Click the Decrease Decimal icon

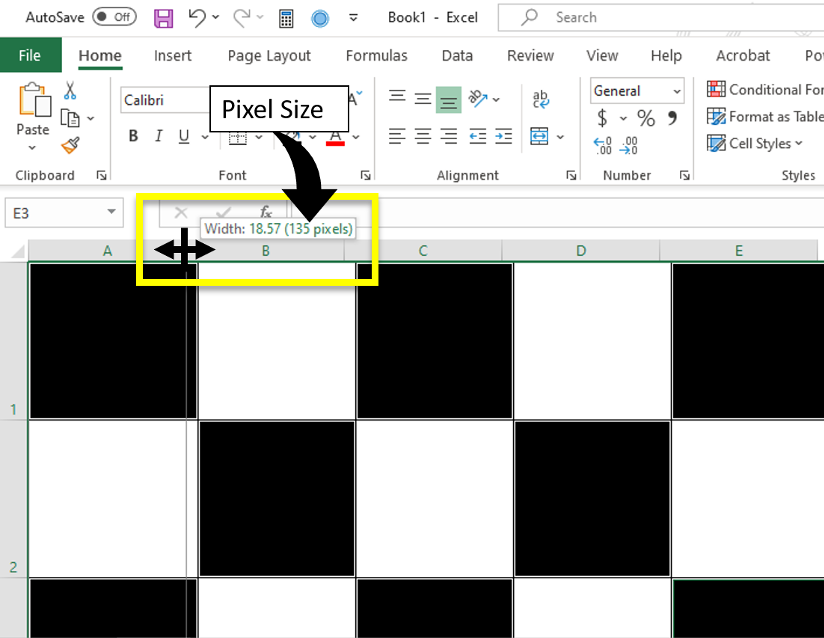[629, 146]
